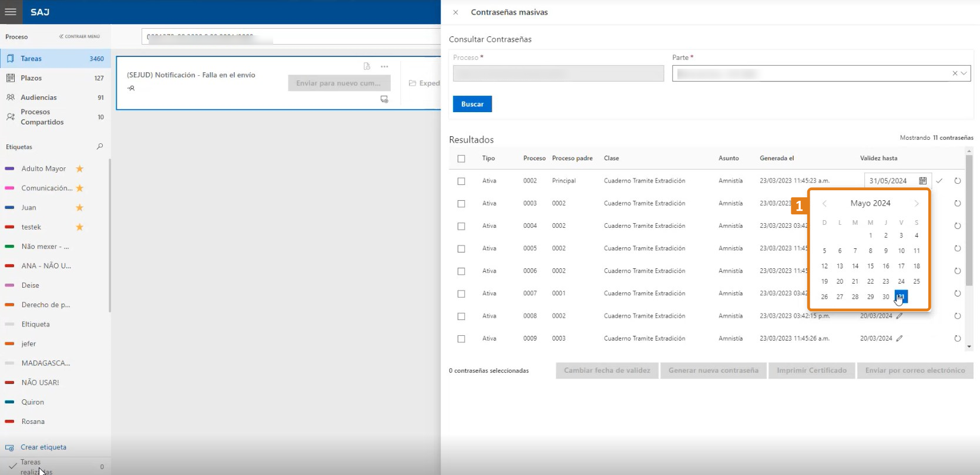Click the document icon on task card

click(x=367, y=66)
